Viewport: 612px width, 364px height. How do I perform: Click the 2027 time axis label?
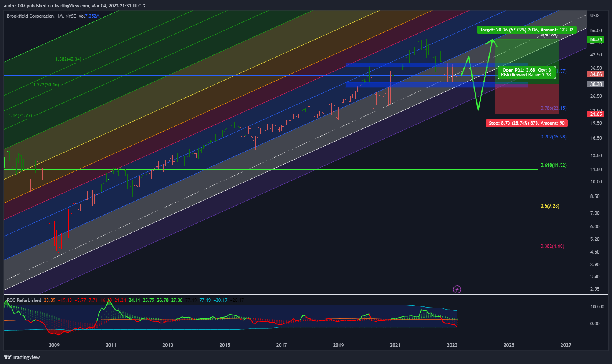566,345
